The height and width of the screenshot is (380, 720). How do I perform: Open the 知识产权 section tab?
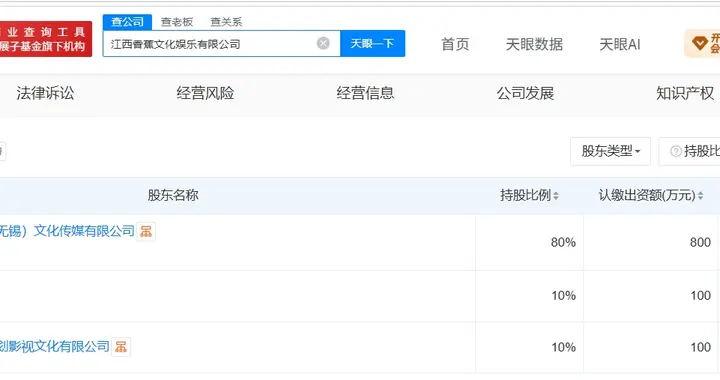click(x=685, y=93)
